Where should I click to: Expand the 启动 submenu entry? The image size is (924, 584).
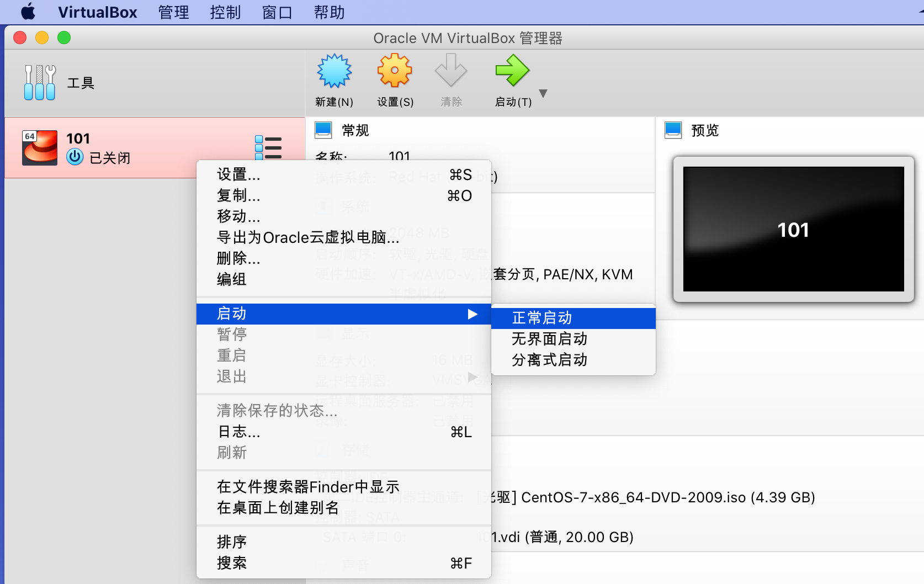343,314
